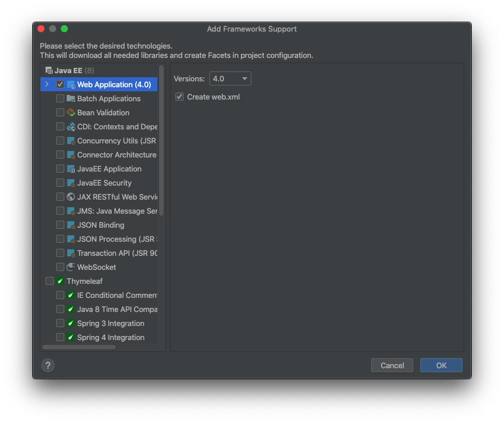Click the Spring 3 Integration leaf icon
The height and width of the screenshot is (422, 504).
click(71, 323)
